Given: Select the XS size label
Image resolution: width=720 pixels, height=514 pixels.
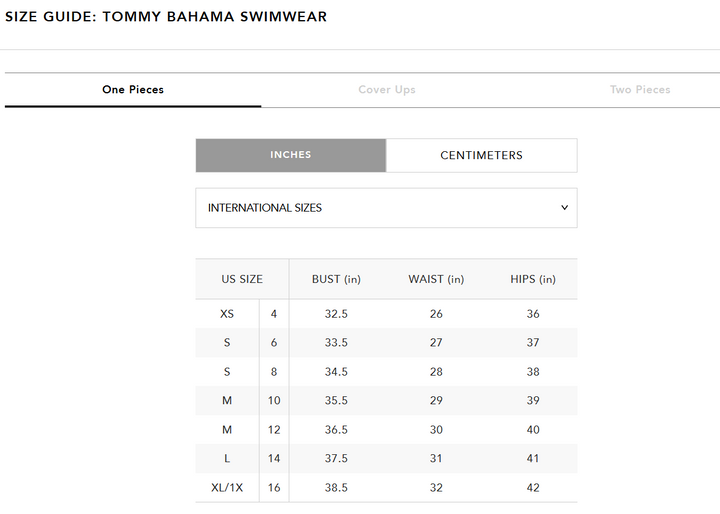Looking at the screenshot, I should pyautogui.click(x=227, y=314).
